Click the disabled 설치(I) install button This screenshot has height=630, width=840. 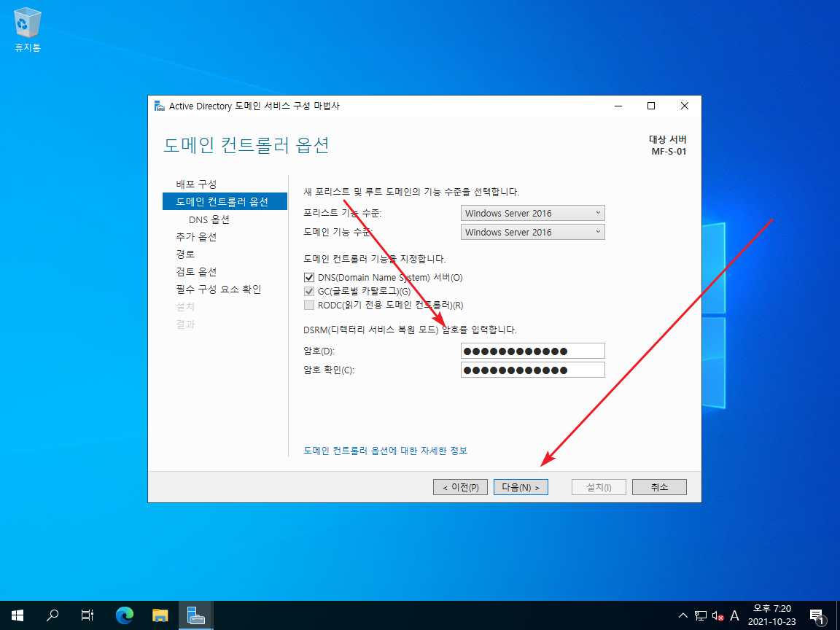click(599, 487)
